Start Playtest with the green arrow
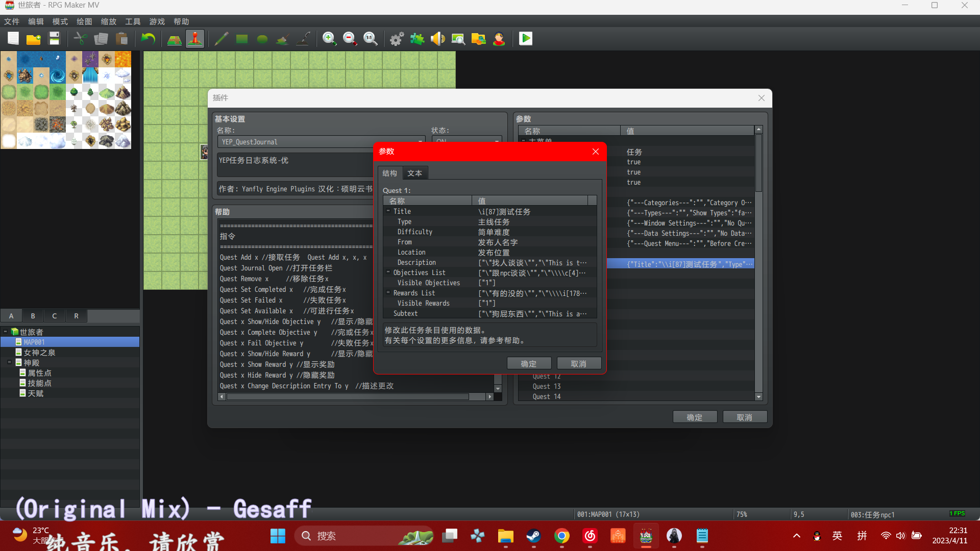This screenshot has width=980, height=551. coord(526,39)
